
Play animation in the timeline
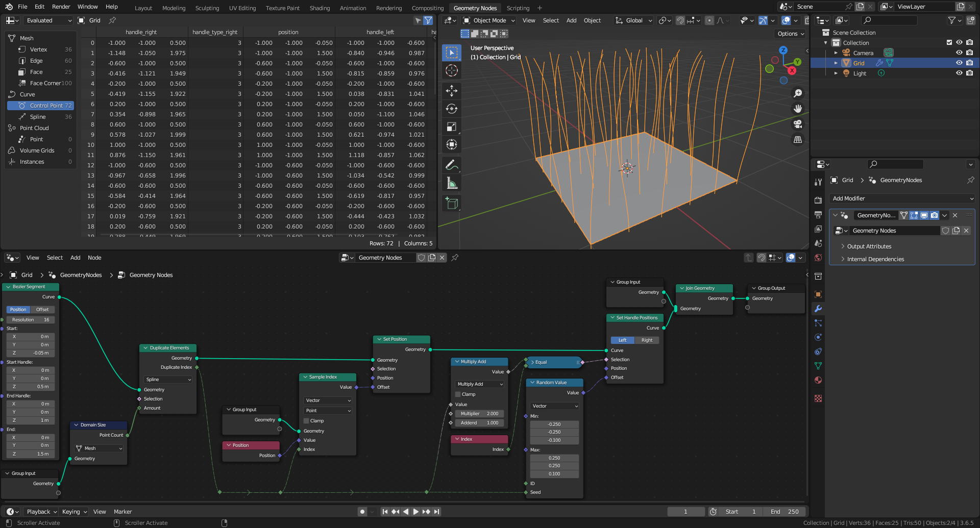point(416,512)
